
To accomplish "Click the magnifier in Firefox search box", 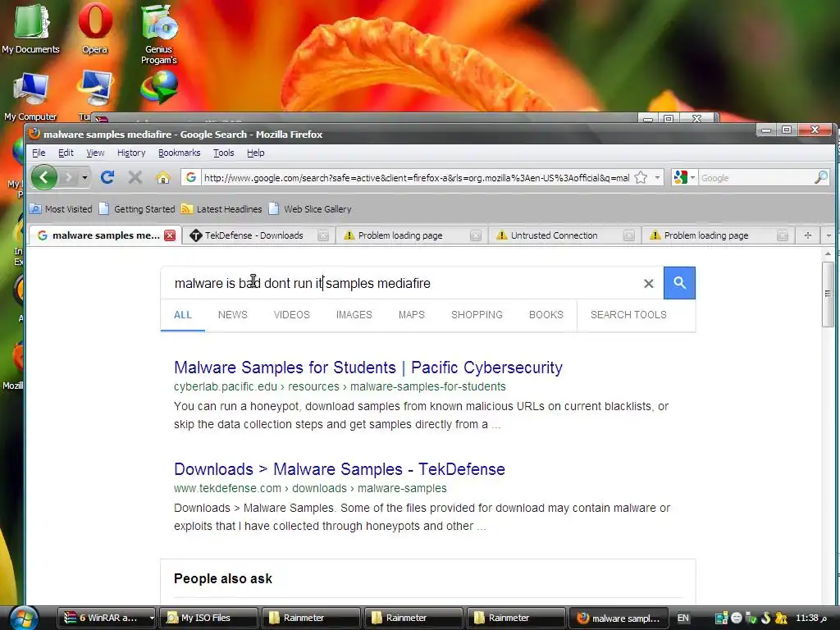I will (820, 177).
